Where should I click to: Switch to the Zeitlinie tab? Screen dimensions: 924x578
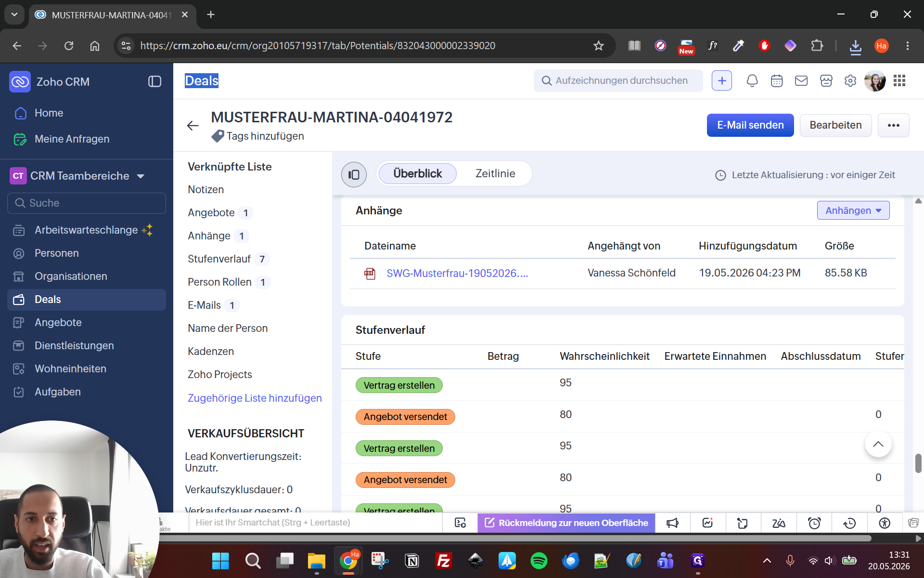[x=495, y=173]
